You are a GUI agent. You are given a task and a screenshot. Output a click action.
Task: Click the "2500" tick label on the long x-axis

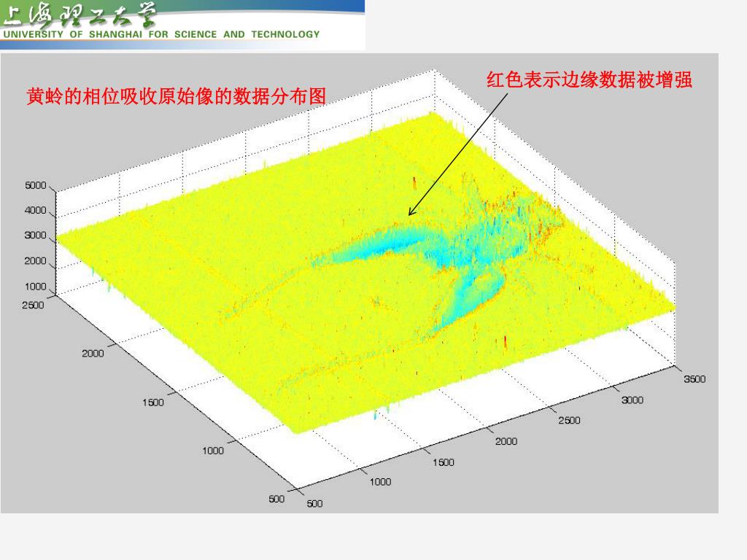click(569, 421)
